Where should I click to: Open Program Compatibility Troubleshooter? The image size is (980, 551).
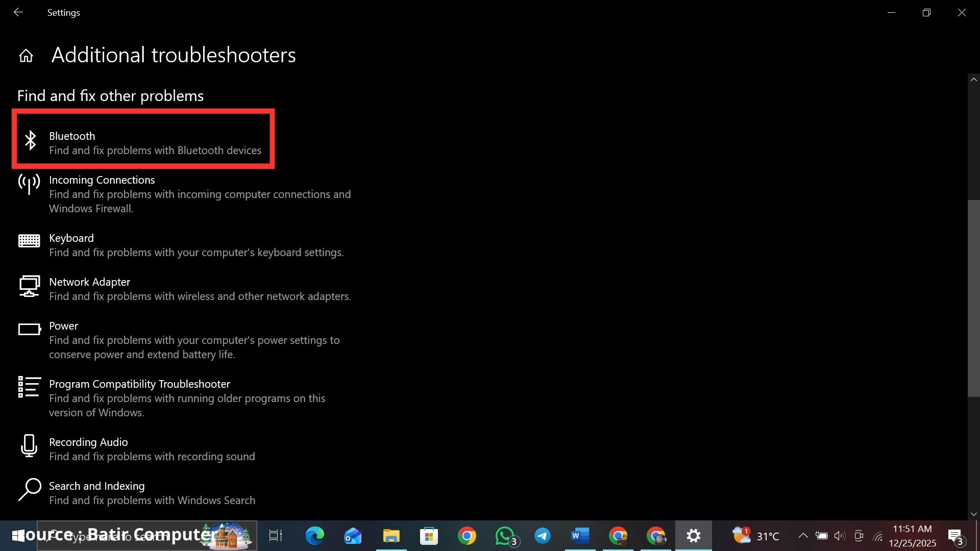point(140,384)
